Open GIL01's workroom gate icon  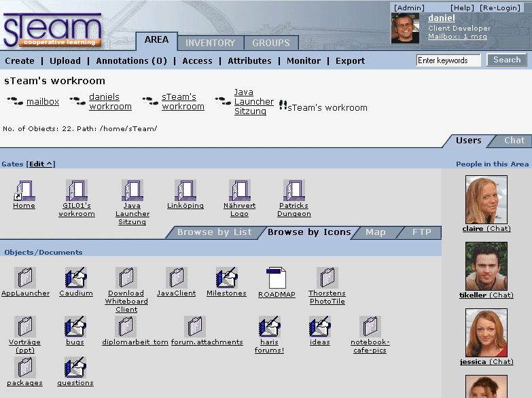coord(77,190)
